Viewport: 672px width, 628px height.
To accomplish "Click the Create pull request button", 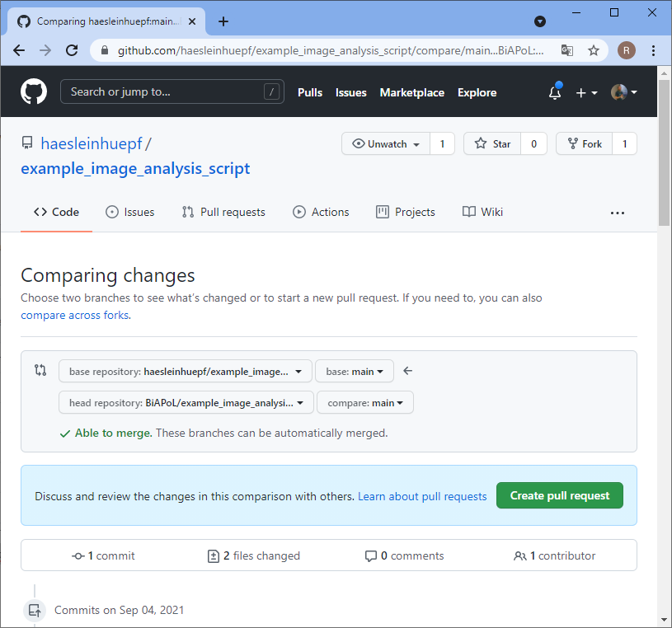I will [559, 495].
